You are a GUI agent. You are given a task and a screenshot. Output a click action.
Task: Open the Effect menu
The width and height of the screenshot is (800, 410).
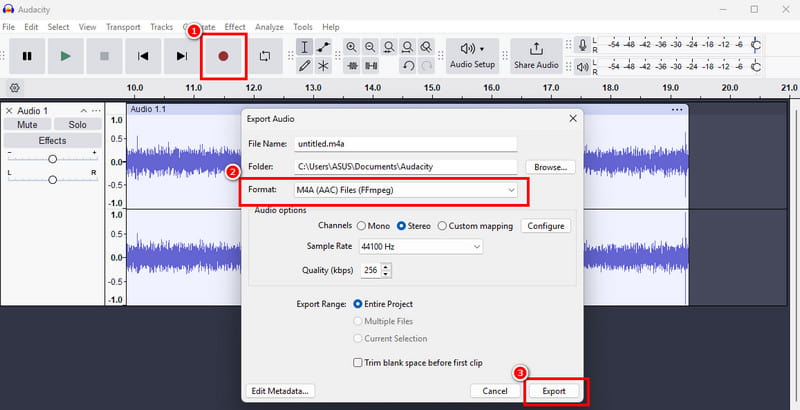(x=235, y=27)
